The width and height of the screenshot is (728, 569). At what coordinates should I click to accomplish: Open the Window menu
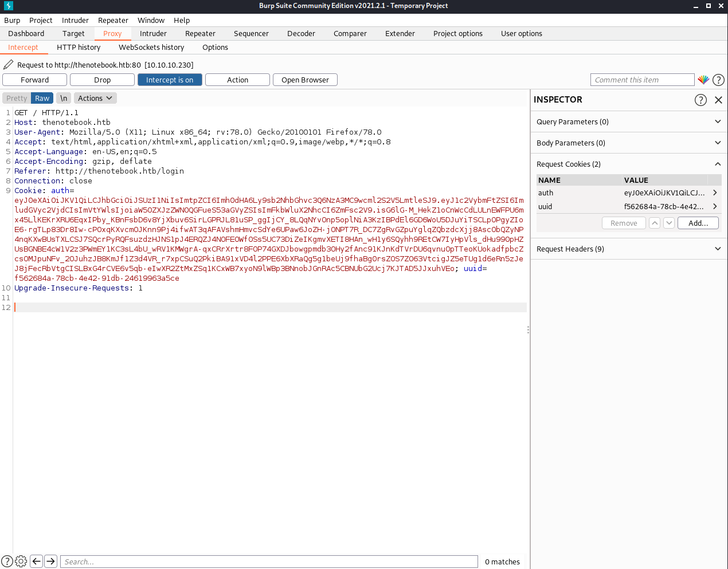151,20
